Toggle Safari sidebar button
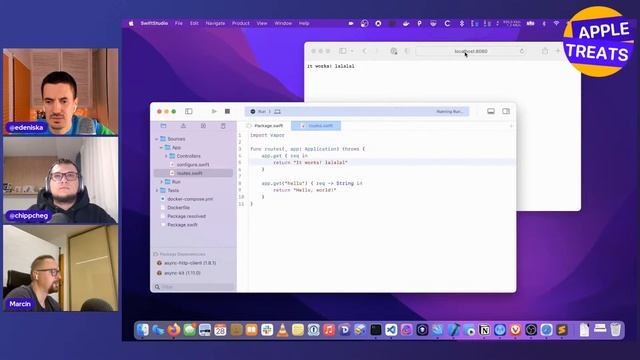640x360 pixels. coord(343,51)
